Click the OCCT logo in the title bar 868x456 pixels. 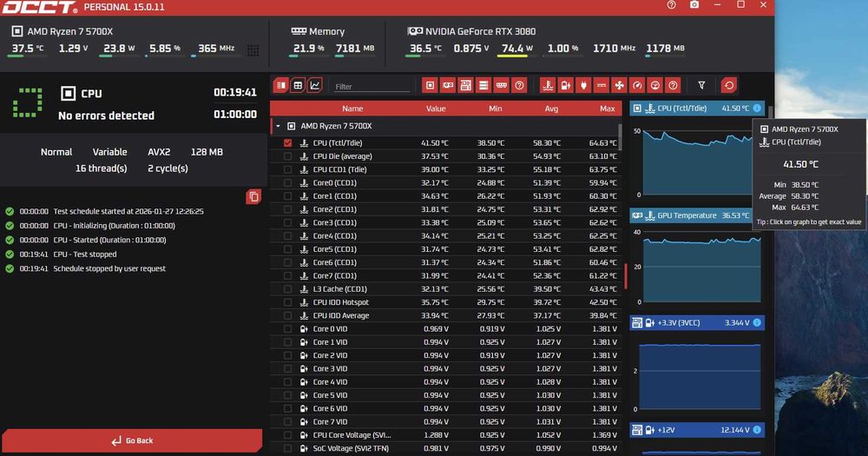[39, 7]
